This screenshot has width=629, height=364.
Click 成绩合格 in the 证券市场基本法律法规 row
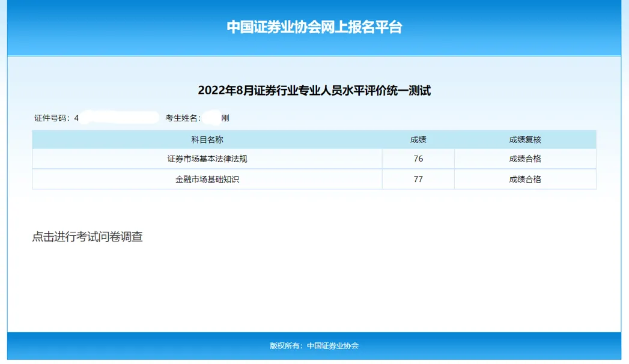point(525,159)
